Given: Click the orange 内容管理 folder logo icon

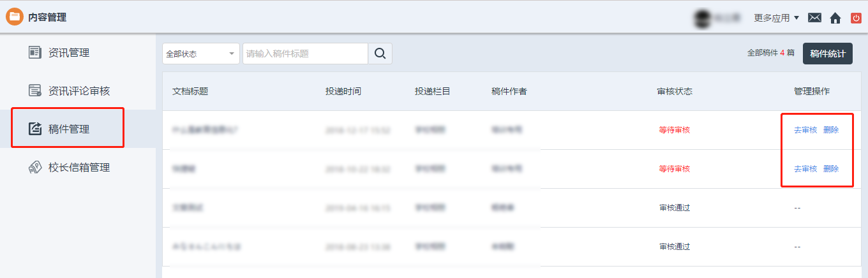Looking at the screenshot, I should tap(14, 17).
